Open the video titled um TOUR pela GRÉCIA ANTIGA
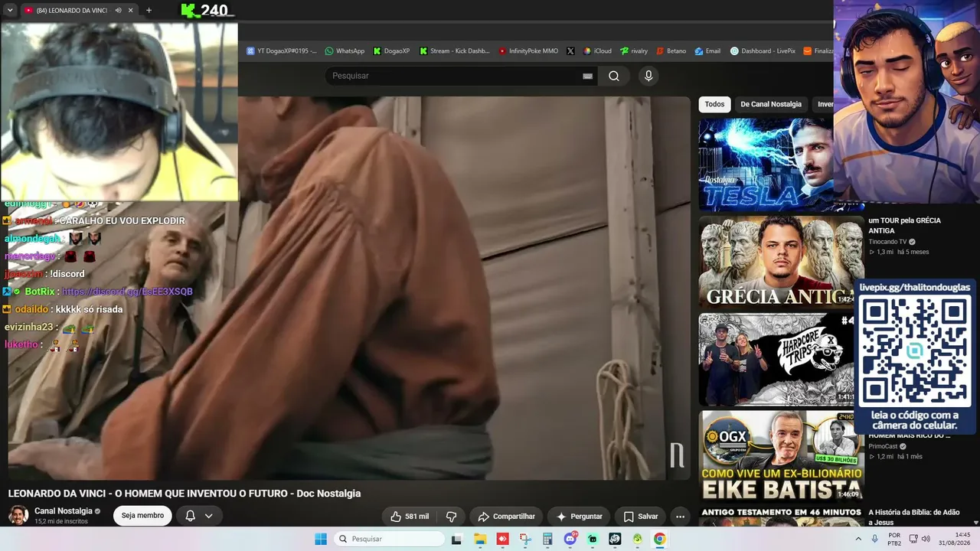Image resolution: width=980 pixels, height=551 pixels. coord(904,226)
